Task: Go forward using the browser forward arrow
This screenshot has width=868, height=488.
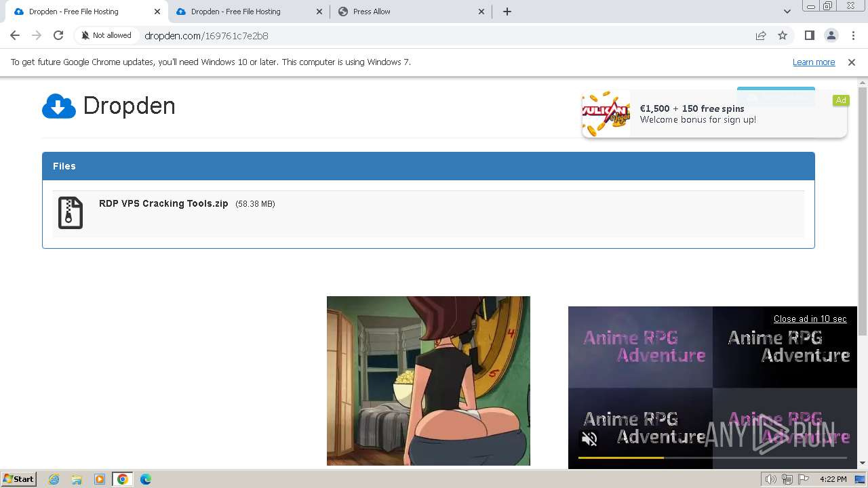Action: point(37,35)
